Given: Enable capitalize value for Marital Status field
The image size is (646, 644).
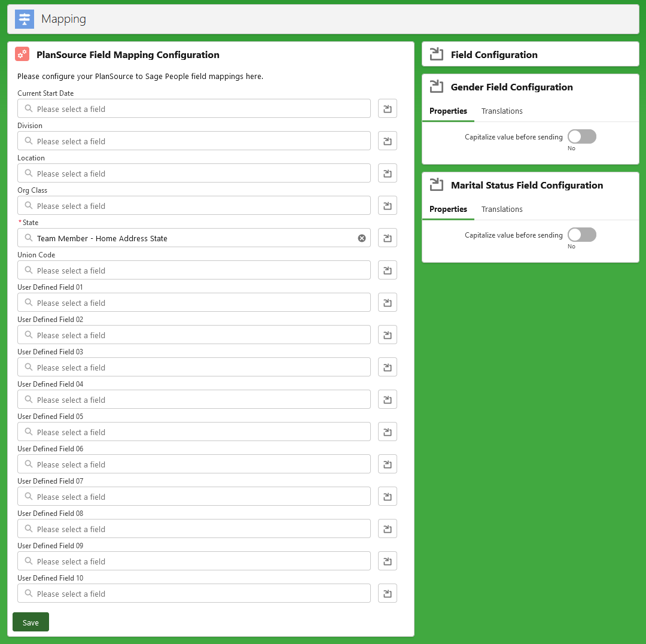Looking at the screenshot, I should (581, 235).
